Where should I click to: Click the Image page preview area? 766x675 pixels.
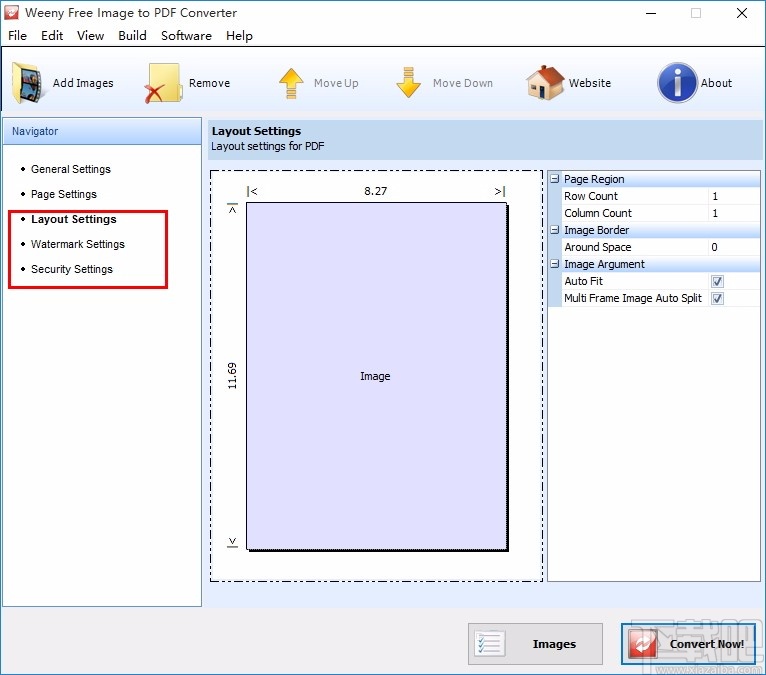click(376, 376)
